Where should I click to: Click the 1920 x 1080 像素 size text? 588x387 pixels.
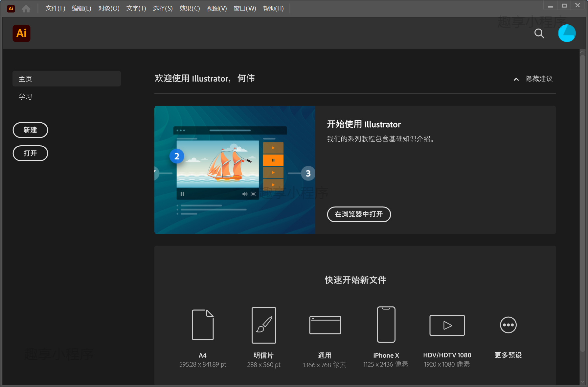point(447,364)
